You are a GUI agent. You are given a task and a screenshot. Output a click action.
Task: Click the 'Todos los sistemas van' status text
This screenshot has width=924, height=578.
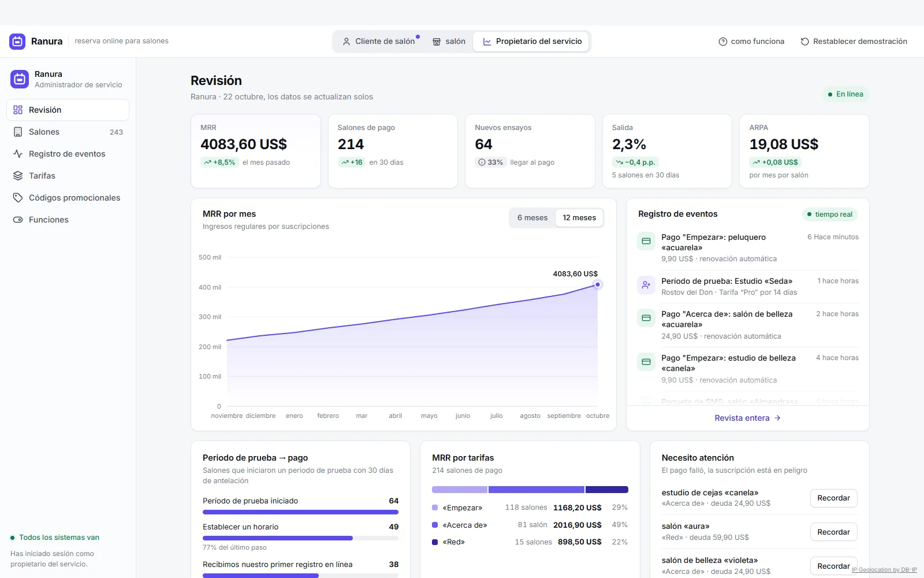tap(59, 538)
